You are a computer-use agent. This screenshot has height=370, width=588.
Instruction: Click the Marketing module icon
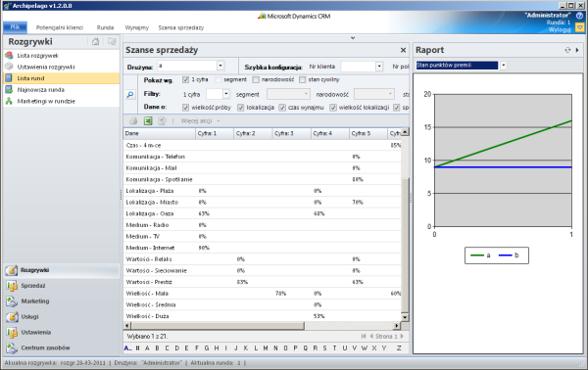point(12,301)
